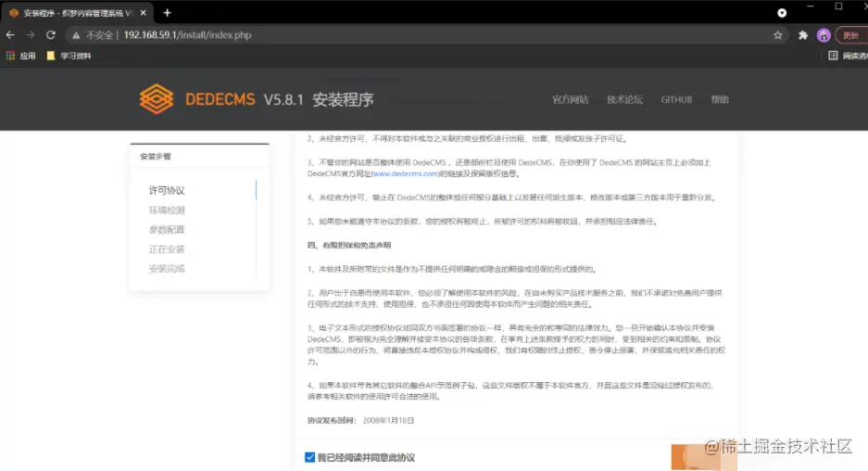The image size is (868, 471).
Task: Reload the page with refresh icon
Action: pos(51,35)
